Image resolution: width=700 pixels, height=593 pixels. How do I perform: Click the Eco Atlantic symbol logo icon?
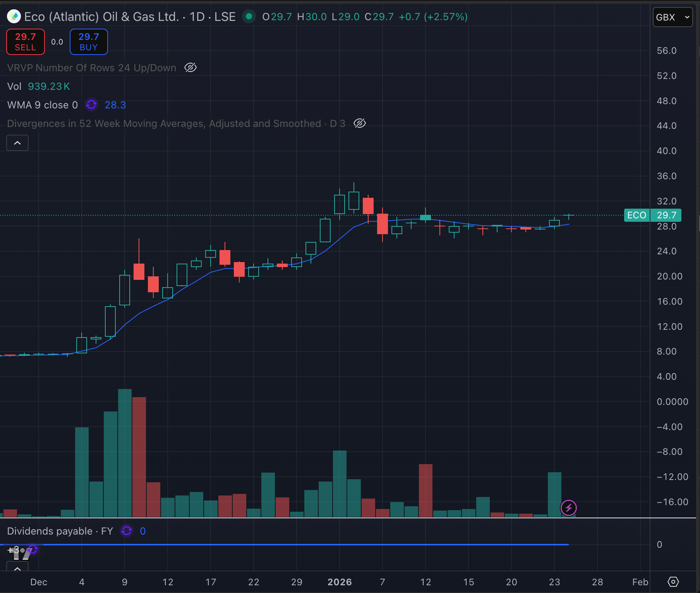click(x=14, y=16)
